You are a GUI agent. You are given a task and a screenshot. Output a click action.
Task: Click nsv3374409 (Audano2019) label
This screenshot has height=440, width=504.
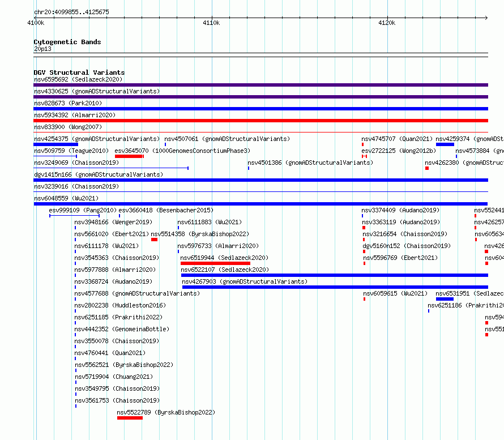400,210
